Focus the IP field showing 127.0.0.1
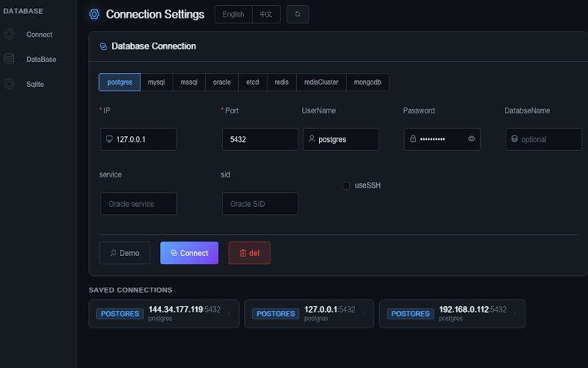 [x=138, y=139]
